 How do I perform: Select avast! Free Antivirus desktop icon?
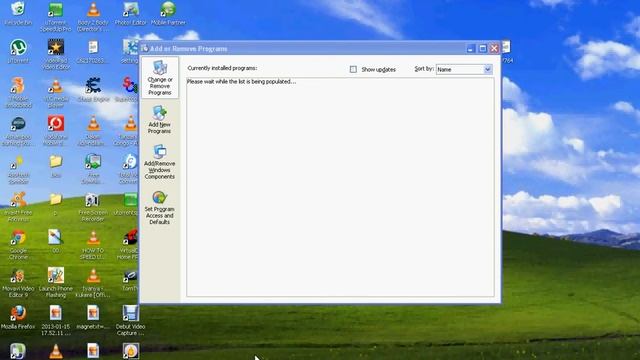click(18, 207)
